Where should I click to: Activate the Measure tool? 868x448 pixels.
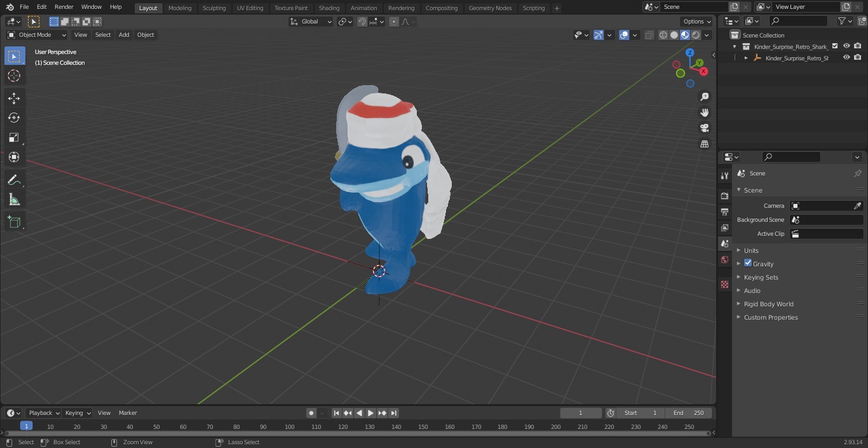click(x=14, y=200)
